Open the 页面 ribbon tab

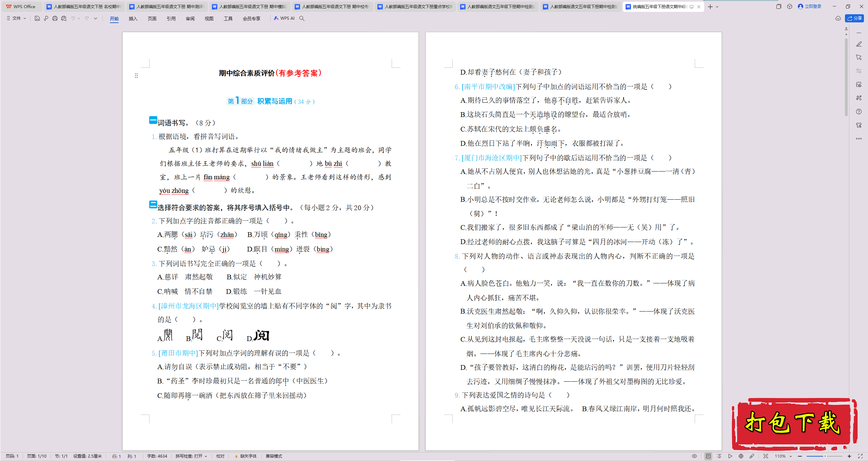(152, 19)
